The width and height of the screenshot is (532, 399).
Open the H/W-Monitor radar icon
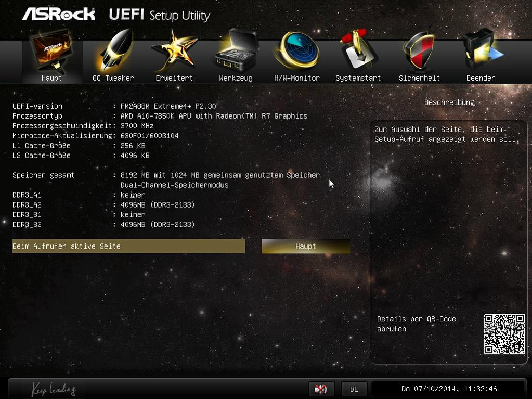click(x=297, y=51)
